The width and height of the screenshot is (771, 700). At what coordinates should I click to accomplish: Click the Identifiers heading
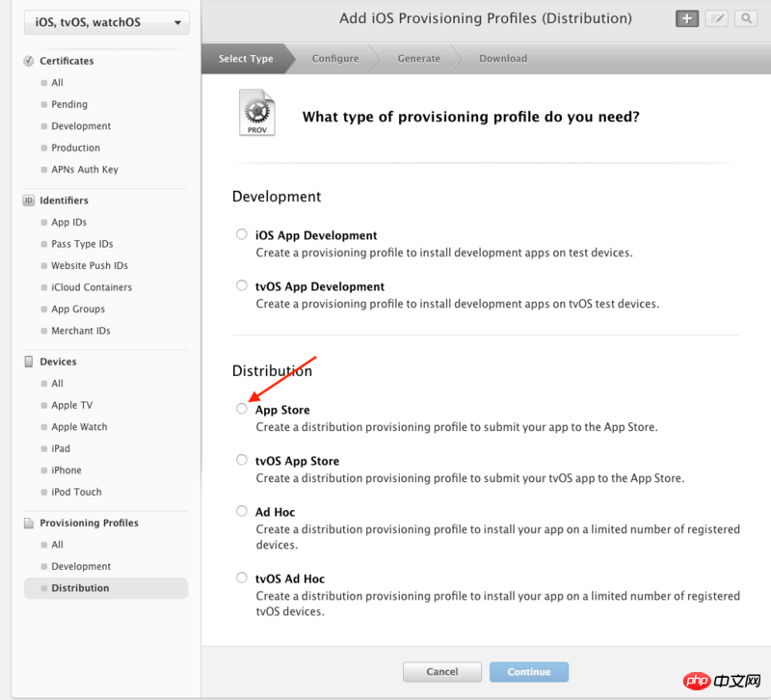point(64,201)
